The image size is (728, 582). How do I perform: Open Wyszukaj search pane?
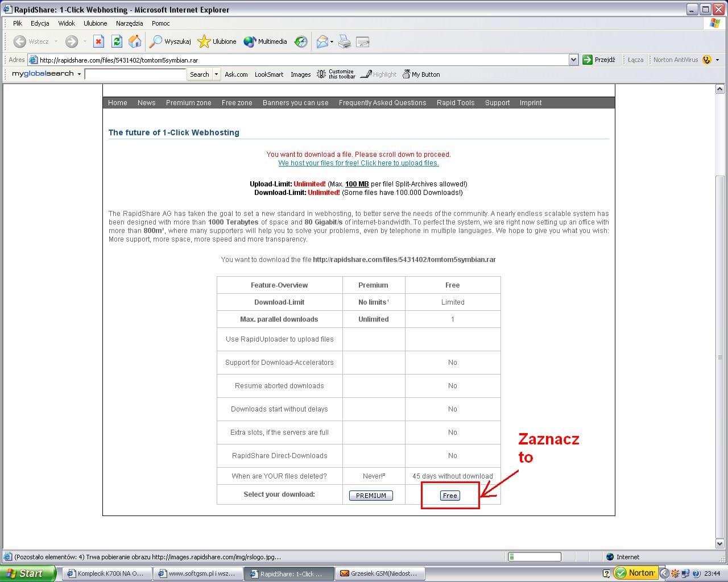coord(170,41)
